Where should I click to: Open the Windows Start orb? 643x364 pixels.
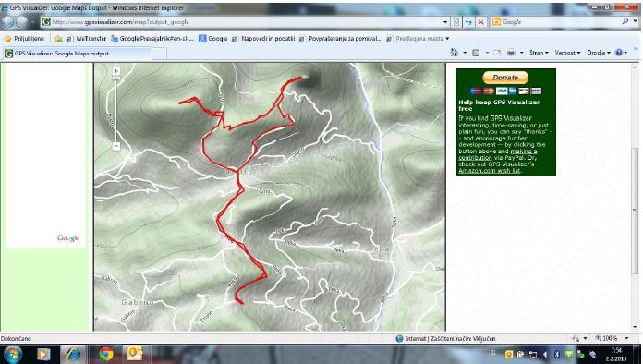point(13,354)
